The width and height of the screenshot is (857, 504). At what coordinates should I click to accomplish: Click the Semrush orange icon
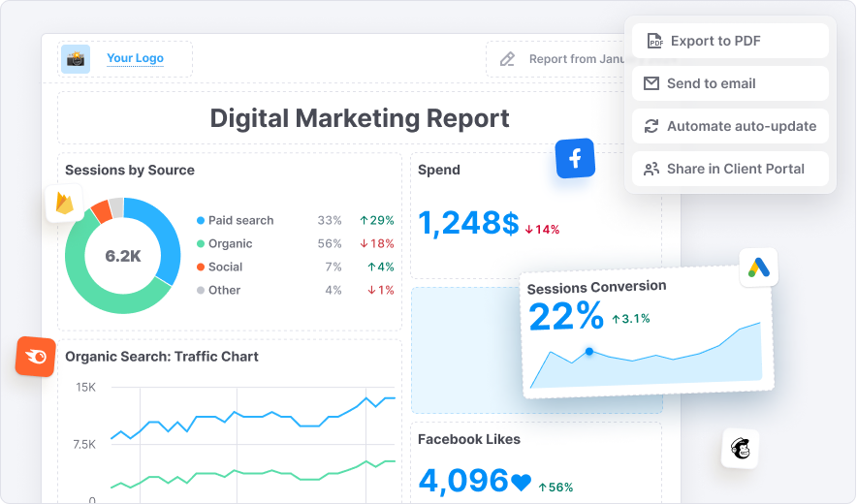pyautogui.click(x=36, y=357)
